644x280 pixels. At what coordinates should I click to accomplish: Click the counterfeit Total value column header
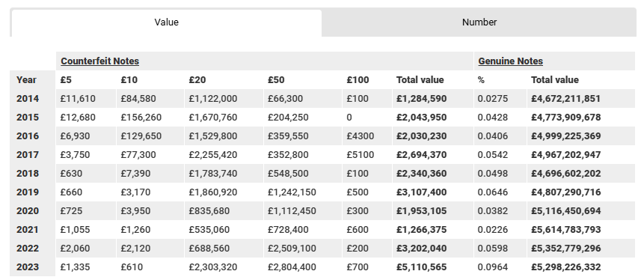[x=420, y=80]
